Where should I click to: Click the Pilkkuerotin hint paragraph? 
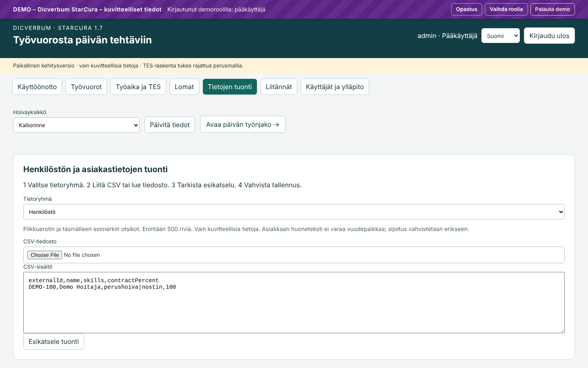(x=246, y=229)
